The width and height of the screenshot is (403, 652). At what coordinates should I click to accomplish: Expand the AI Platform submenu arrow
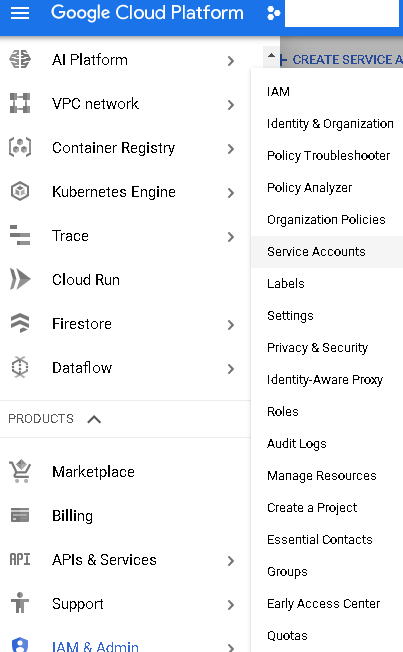coord(231,61)
